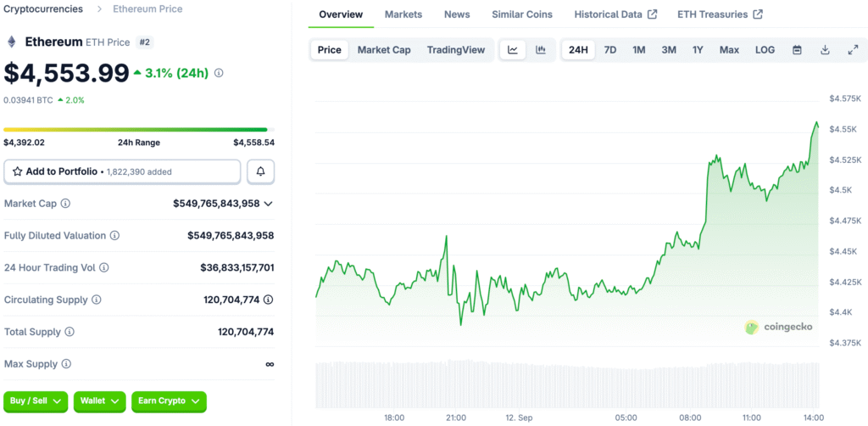Image resolution: width=868 pixels, height=426 pixels.
Task: Open the Earn Crypto dropdown
Action: pyautogui.click(x=169, y=401)
